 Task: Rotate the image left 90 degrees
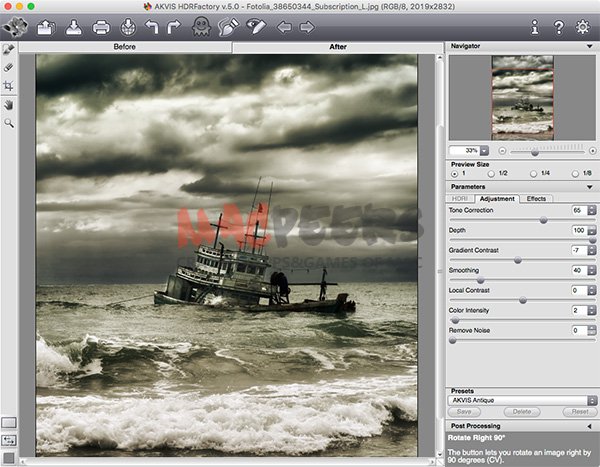coord(152,26)
